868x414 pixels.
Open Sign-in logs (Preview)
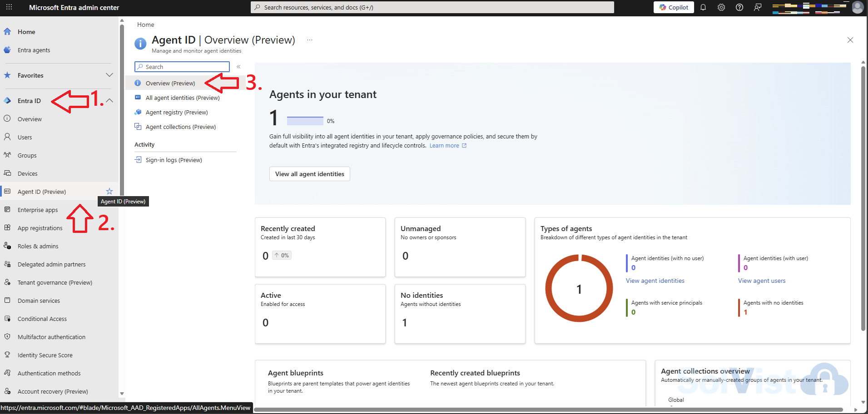click(174, 160)
